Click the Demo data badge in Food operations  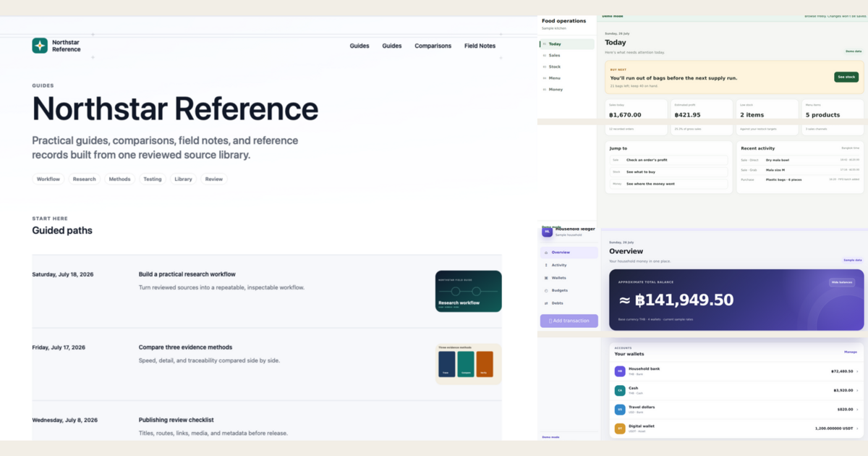click(x=854, y=51)
